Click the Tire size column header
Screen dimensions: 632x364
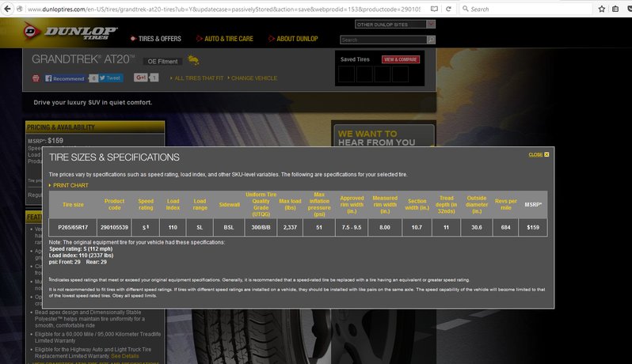coord(73,204)
